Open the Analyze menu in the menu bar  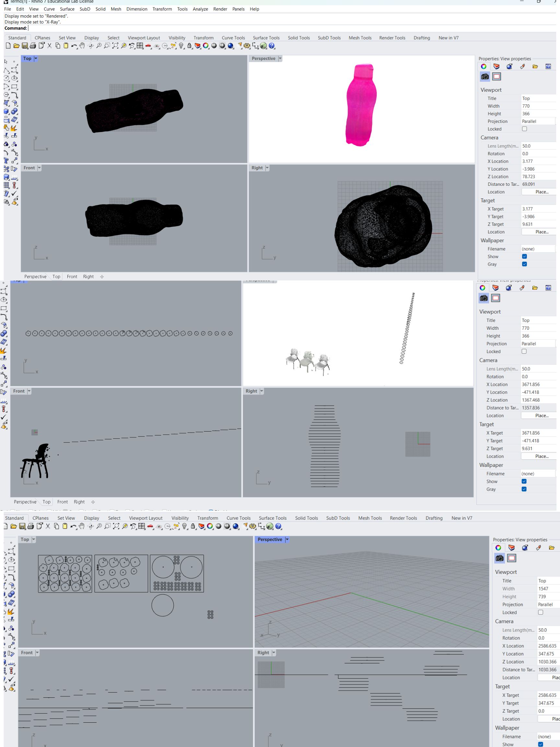(200, 9)
